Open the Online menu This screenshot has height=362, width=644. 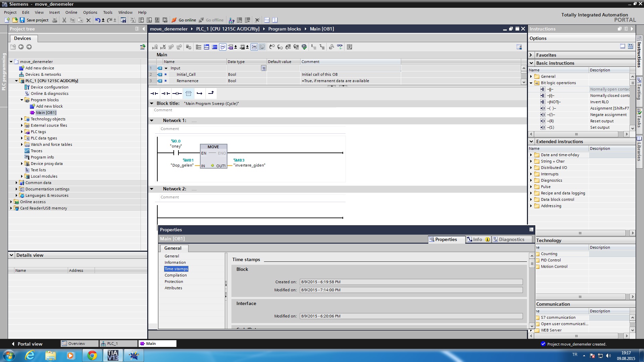pyautogui.click(x=71, y=12)
